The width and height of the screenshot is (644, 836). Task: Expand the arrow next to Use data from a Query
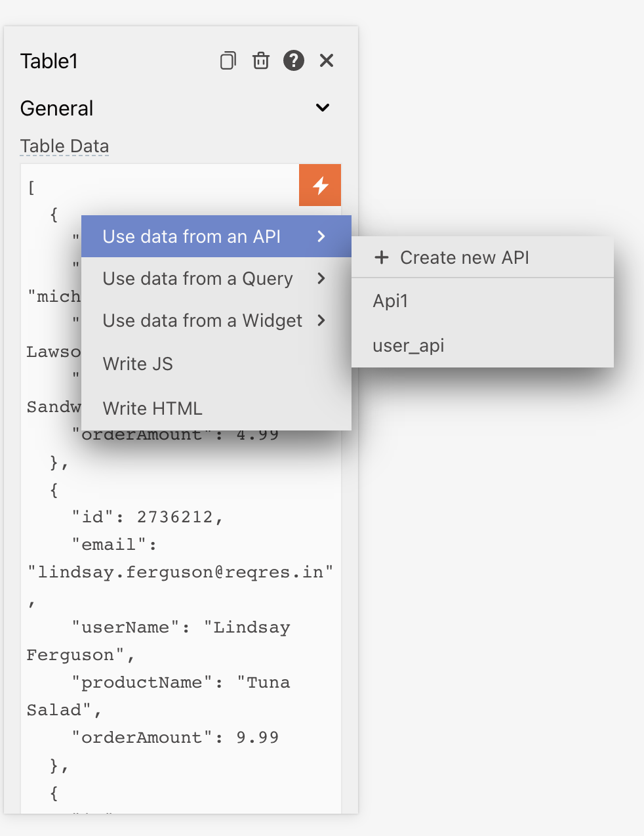(321, 278)
